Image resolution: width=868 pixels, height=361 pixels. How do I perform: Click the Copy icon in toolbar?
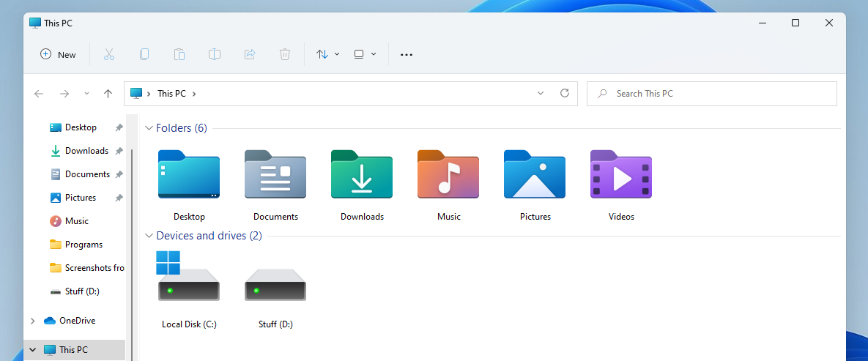pos(144,54)
